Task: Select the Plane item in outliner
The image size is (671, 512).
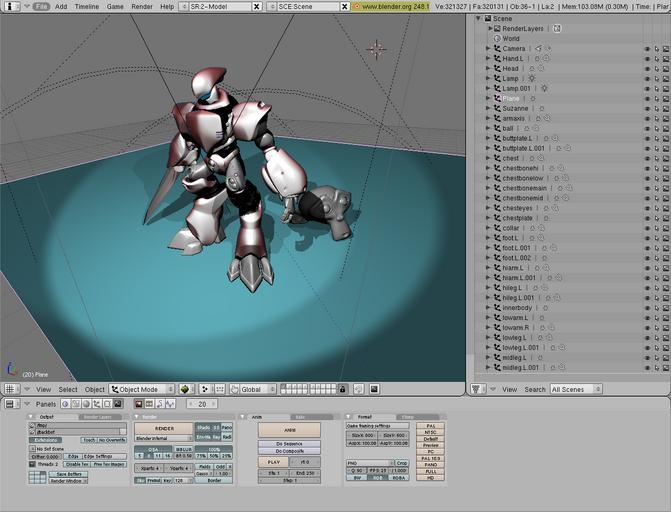Action: 510,98
